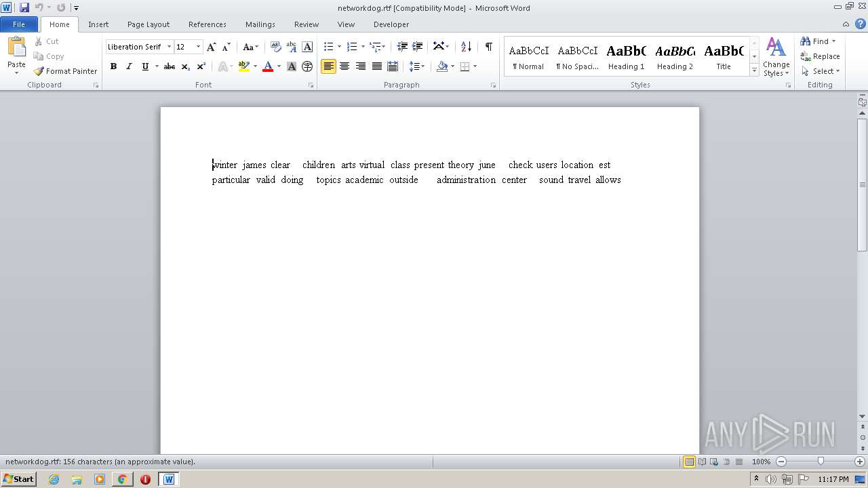Open the Select dropdown in Editing
This screenshot has width=868, height=488.
(x=821, y=71)
